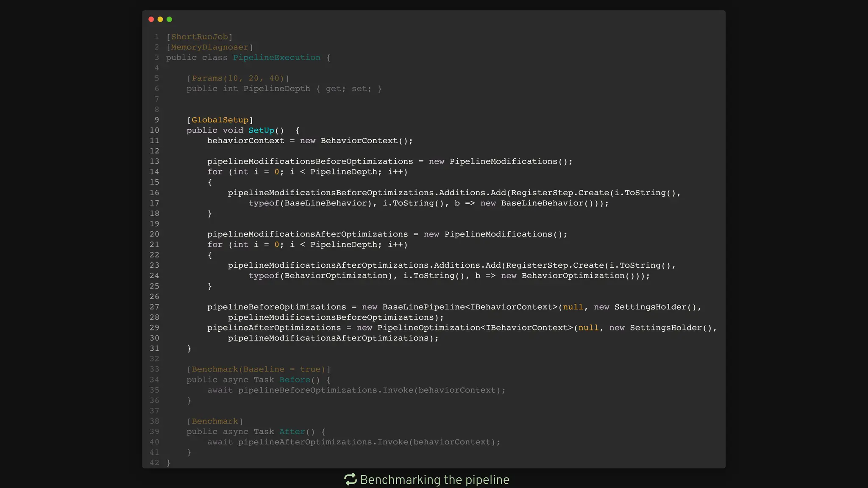The width and height of the screenshot is (868, 488).
Task: Click 'PipelineDepth' in the property declaration
Action: 277,89
